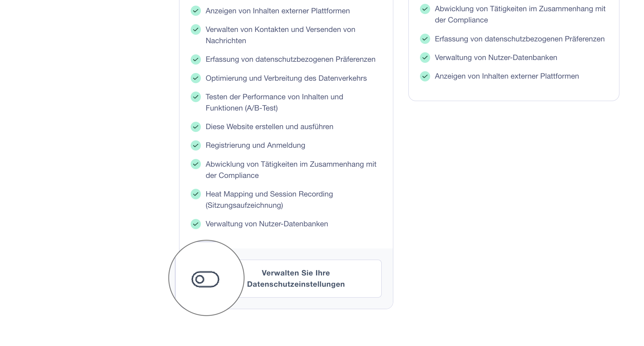Image resolution: width=644 pixels, height=346 pixels.
Task: Click checkmark beside 'Registrierung und Anmeldung'
Action: point(196,145)
